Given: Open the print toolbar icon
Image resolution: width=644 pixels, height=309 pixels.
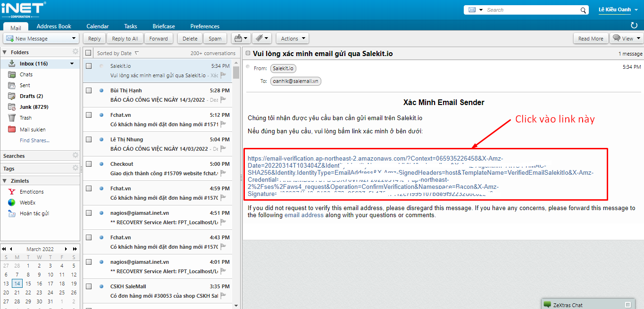Looking at the screenshot, I should (x=241, y=39).
